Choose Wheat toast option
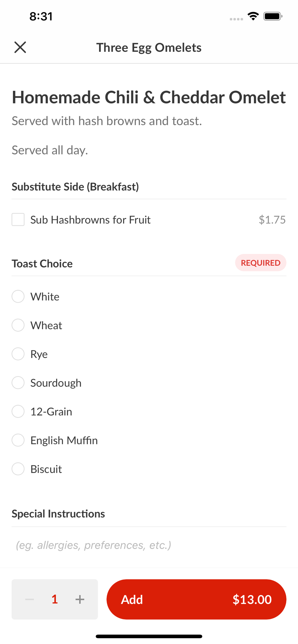 [x=18, y=325]
